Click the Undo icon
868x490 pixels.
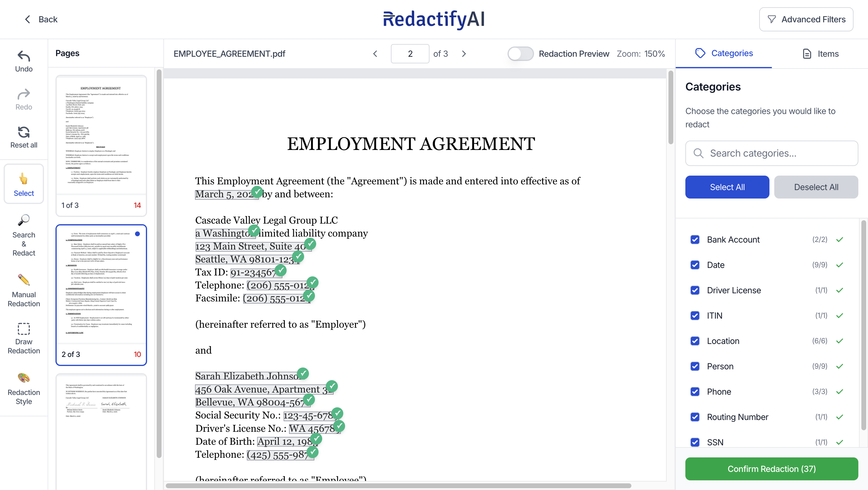coord(24,57)
